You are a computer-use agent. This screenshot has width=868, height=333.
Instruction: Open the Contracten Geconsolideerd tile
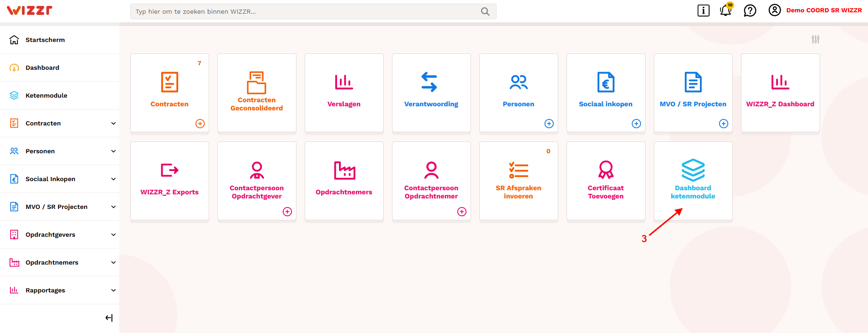coord(257,93)
